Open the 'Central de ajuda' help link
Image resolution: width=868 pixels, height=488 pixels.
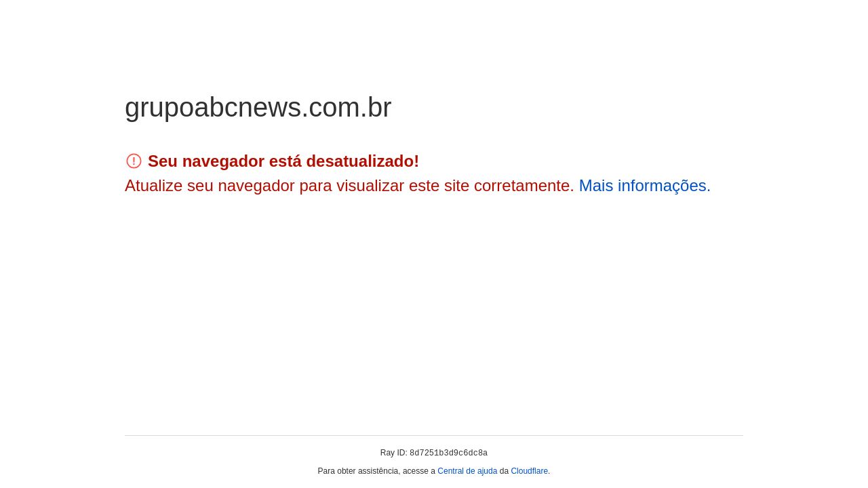[467, 471]
